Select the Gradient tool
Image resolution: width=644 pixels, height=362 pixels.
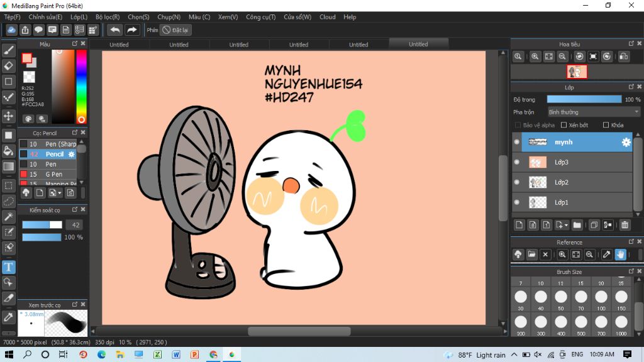[8, 166]
